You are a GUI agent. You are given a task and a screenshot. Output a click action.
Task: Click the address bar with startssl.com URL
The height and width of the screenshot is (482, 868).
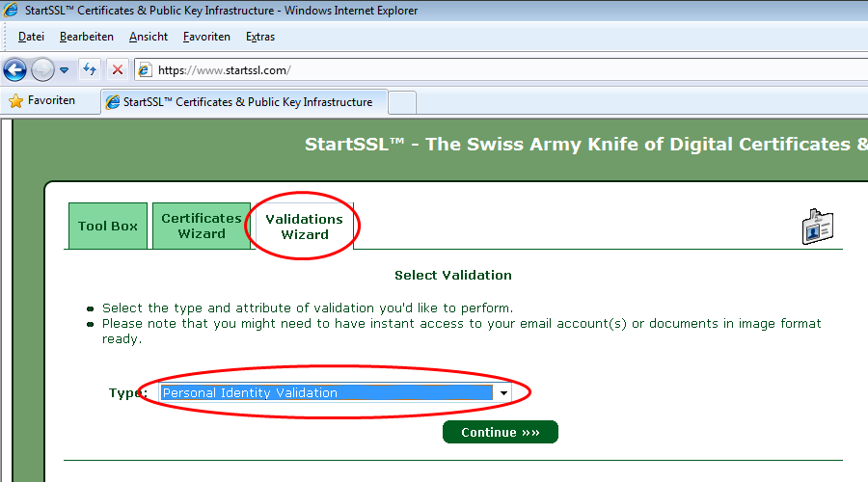coord(501,70)
